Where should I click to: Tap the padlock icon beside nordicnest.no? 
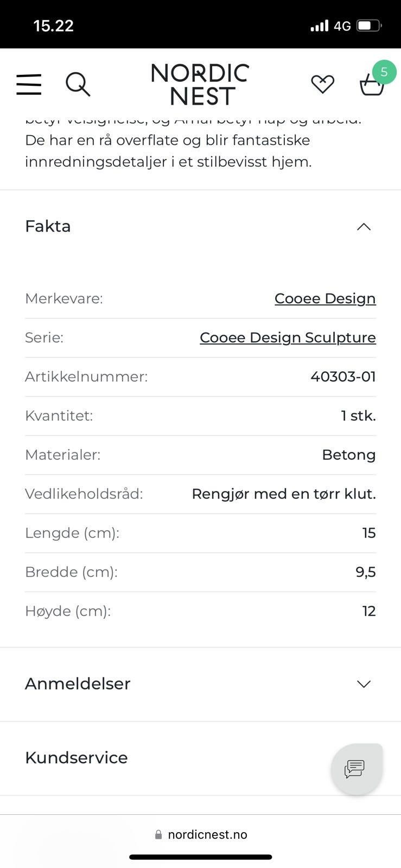[158, 834]
